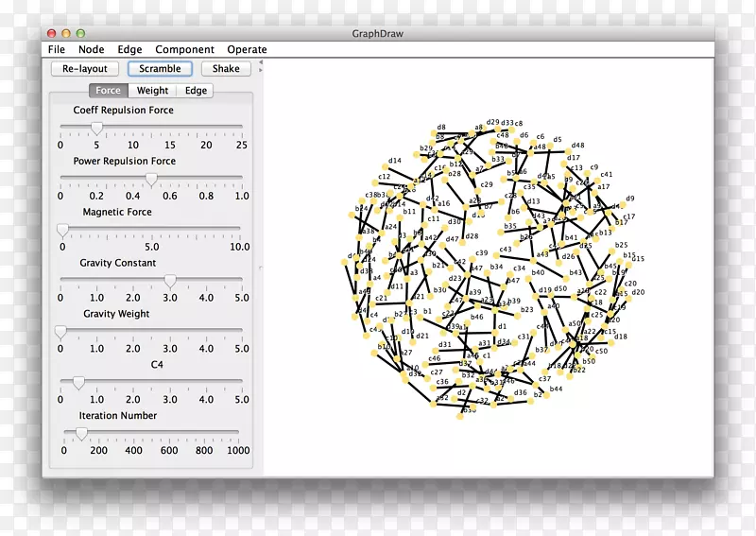Click the Coeff Repulsion Force slider handle
756x536 pixels.
coord(96,128)
